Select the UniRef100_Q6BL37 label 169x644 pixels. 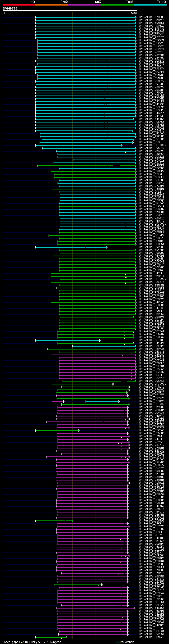click(x=152, y=227)
